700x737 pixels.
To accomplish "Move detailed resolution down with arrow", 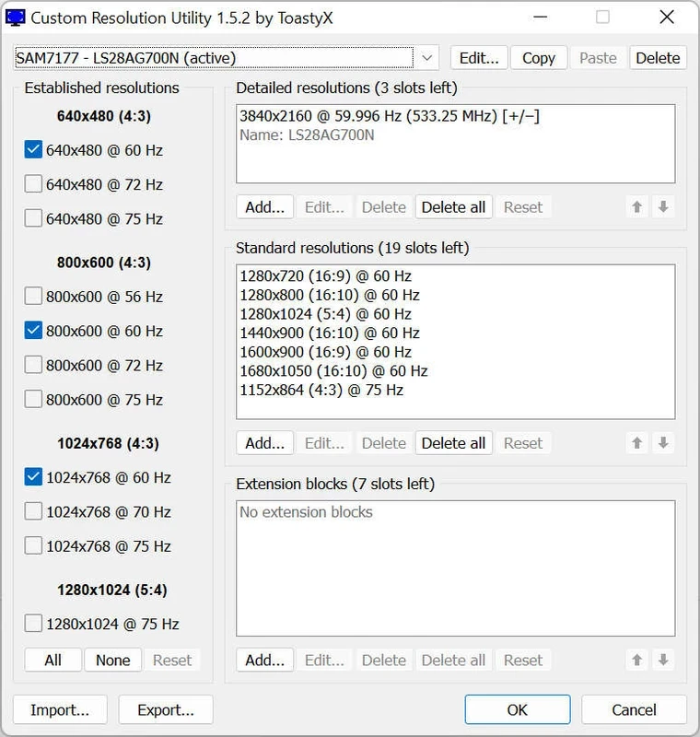I will [x=662, y=207].
